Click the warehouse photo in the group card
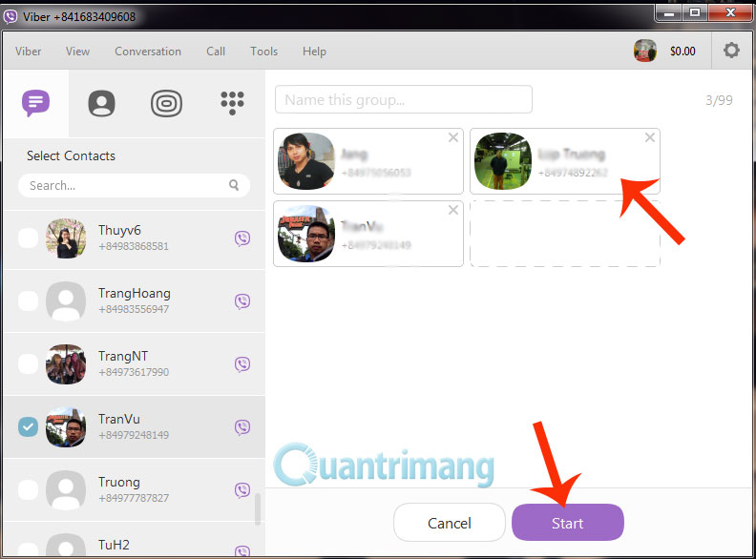Viewport: 756px width, 559px height. tap(503, 161)
